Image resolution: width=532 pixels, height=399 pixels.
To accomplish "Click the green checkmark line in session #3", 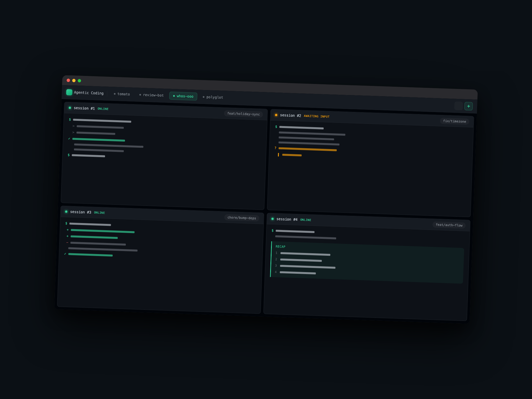I will [x=88, y=255].
